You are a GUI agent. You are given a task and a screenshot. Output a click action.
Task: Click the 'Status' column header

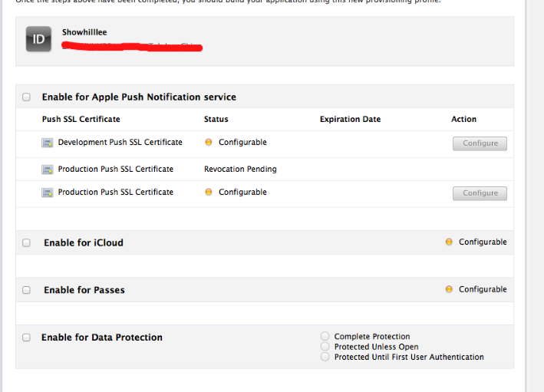(216, 119)
